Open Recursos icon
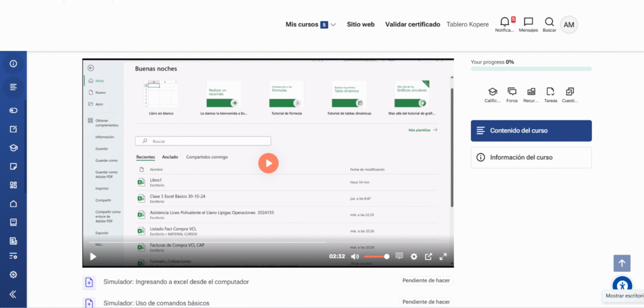Viewport: 644px width, 308px height. click(x=531, y=95)
